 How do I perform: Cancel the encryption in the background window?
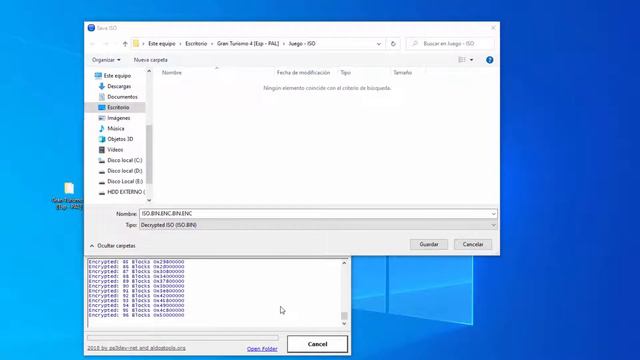pyautogui.click(x=317, y=344)
